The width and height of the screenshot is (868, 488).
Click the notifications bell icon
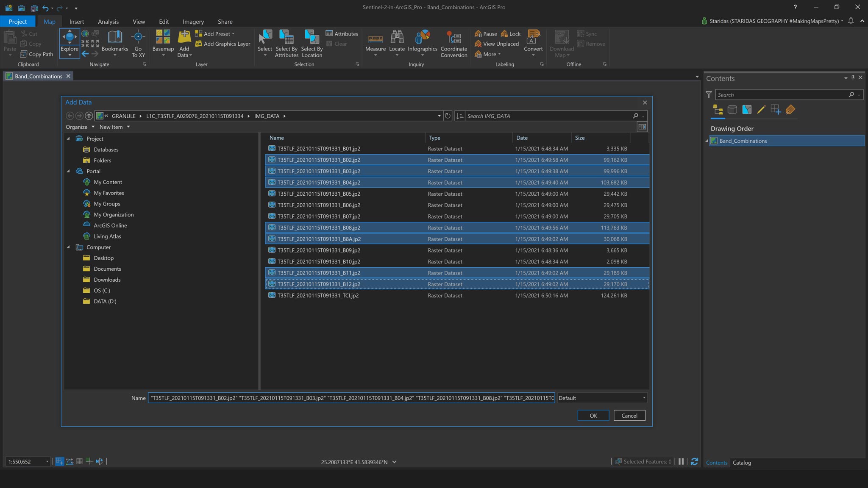[851, 21]
